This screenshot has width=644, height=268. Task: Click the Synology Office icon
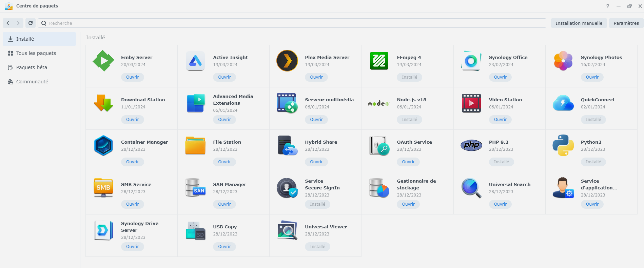(471, 61)
